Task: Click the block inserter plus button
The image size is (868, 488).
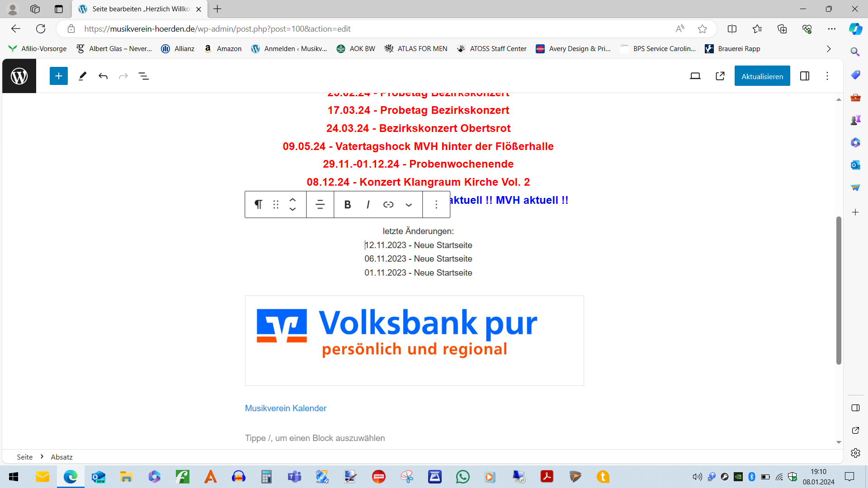Action: (x=59, y=76)
